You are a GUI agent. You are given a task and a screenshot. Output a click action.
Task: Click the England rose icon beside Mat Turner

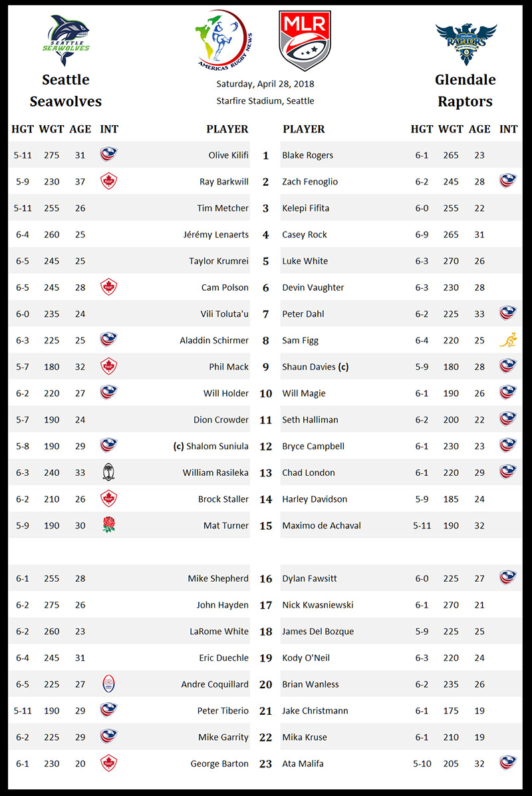pos(108,525)
